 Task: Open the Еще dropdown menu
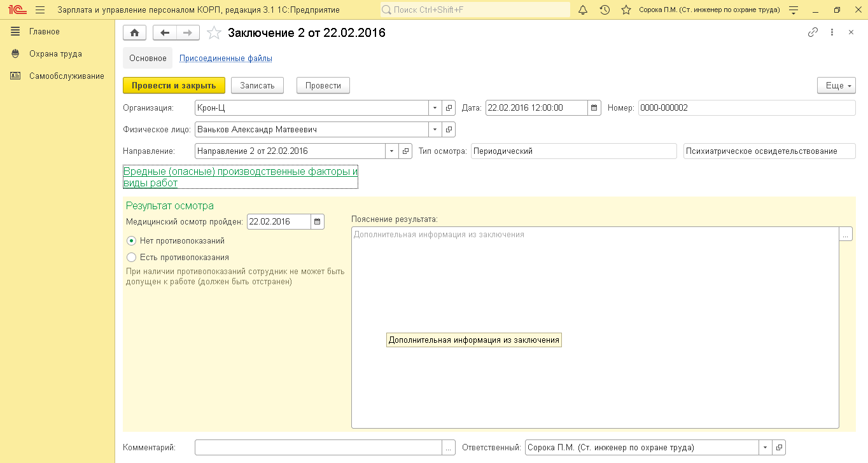[836, 86]
